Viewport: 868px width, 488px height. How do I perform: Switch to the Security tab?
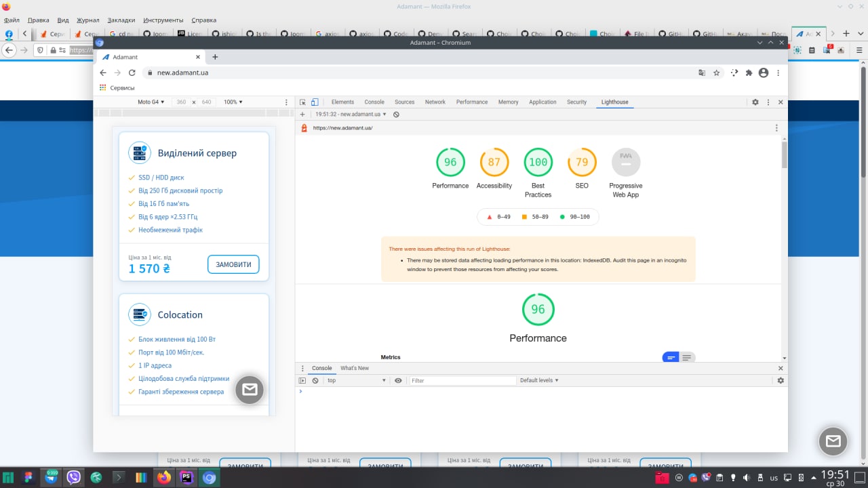[576, 102]
